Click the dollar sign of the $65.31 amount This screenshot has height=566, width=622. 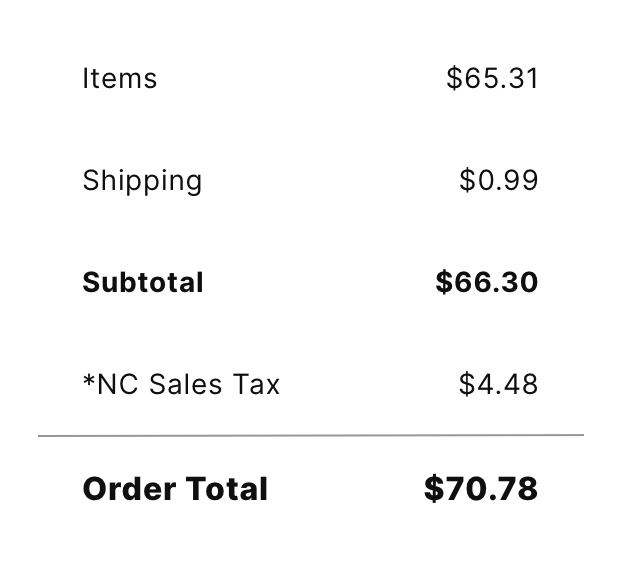[454, 78]
